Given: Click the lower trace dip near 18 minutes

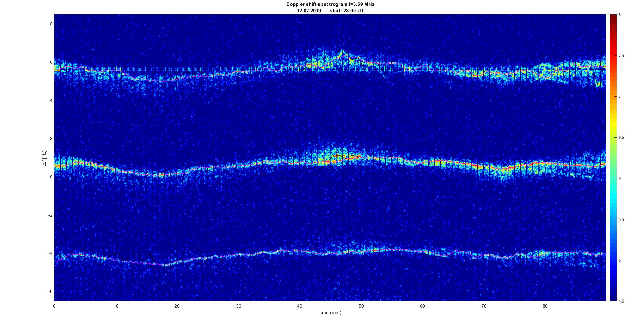Looking at the screenshot, I should [x=166, y=265].
